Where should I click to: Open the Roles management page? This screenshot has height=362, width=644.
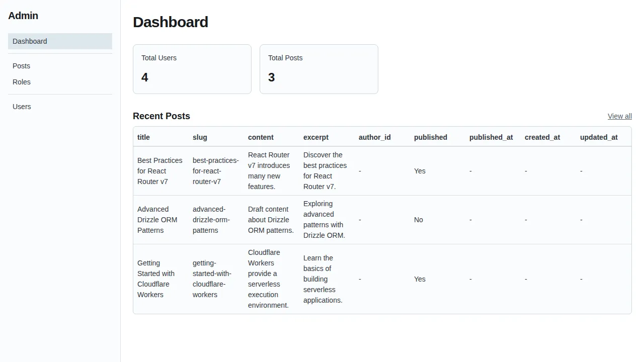tap(21, 82)
